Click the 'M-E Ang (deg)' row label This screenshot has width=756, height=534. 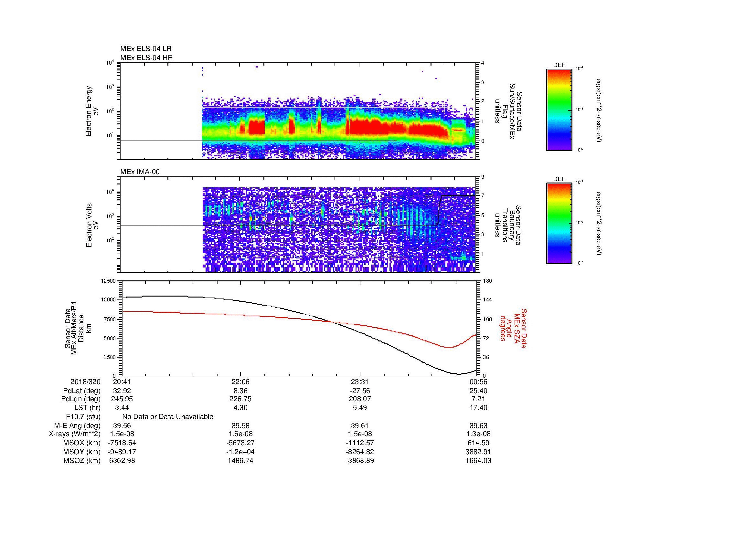pyautogui.click(x=77, y=426)
